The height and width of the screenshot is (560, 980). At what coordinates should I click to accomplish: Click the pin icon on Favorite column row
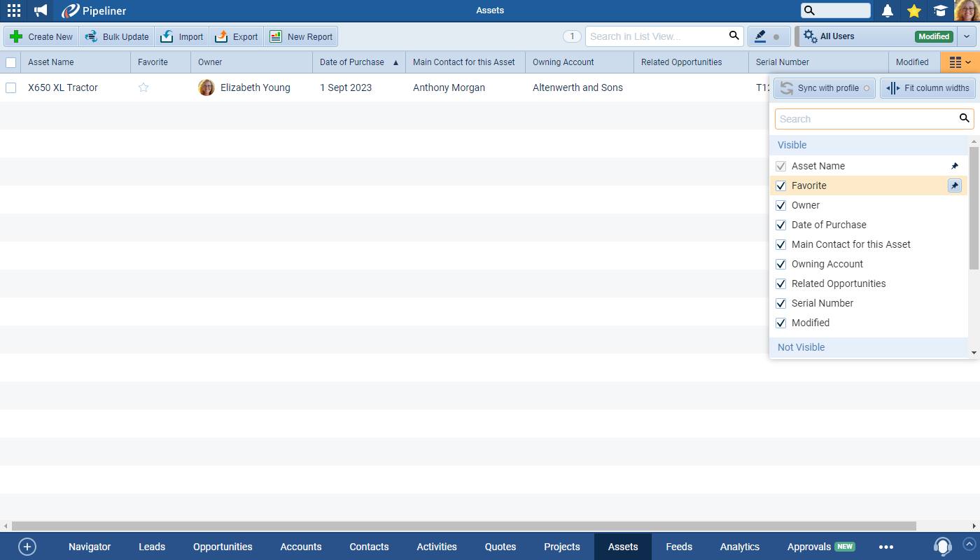click(x=954, y=185)
